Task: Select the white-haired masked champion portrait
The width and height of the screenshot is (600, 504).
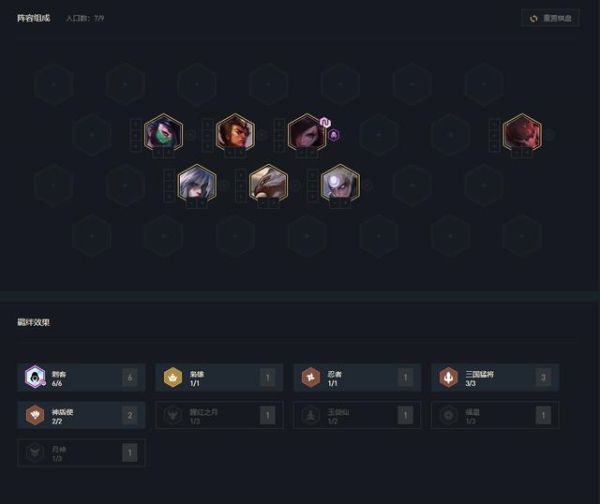Action: (197, 183)
